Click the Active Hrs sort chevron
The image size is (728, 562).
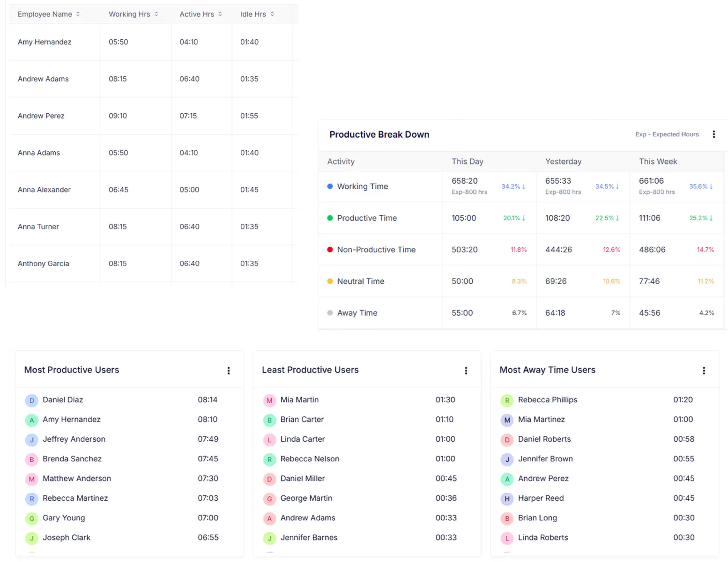(x=220, y=14)
